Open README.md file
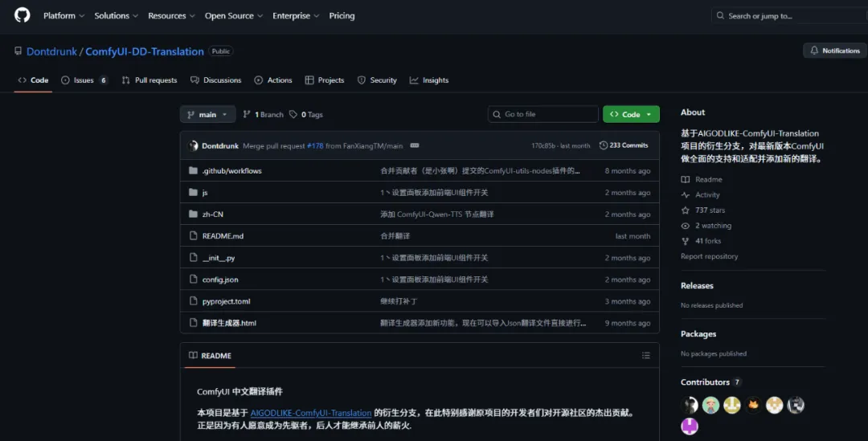 223,235
